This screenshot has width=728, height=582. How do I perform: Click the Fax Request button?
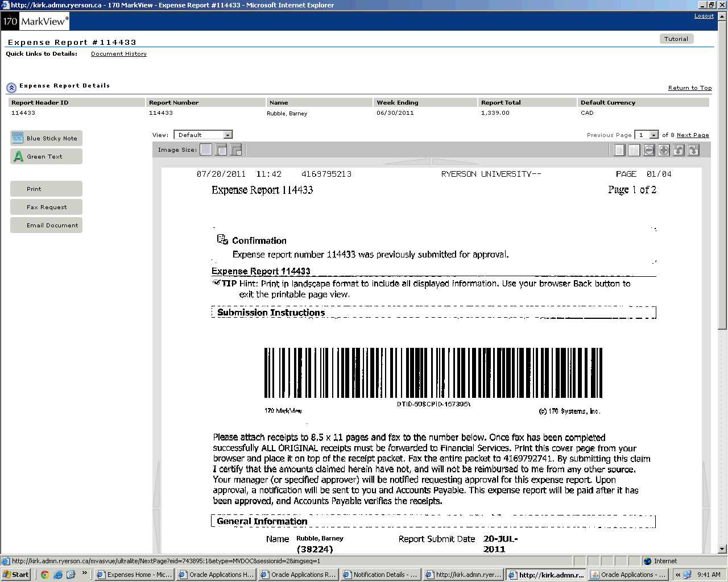click(x=46, y=207)
